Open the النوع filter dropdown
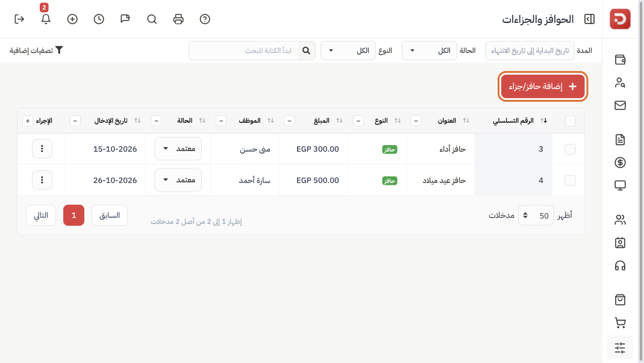 [x=348, y=51]
